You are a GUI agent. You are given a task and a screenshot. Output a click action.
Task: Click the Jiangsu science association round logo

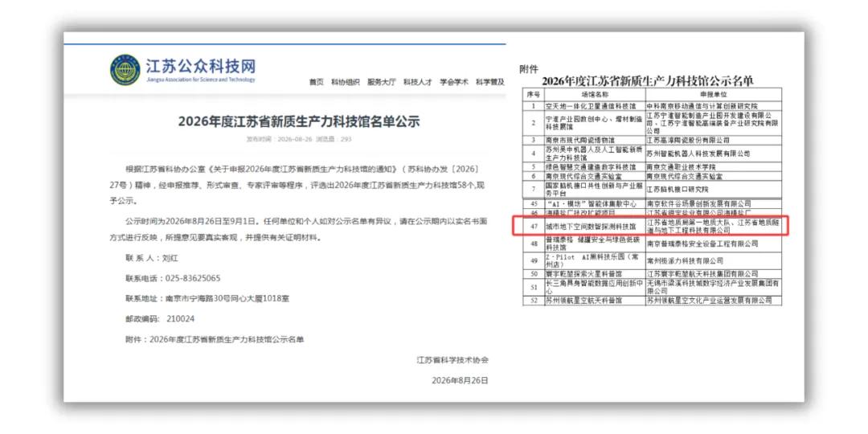(x=125, y=70)
